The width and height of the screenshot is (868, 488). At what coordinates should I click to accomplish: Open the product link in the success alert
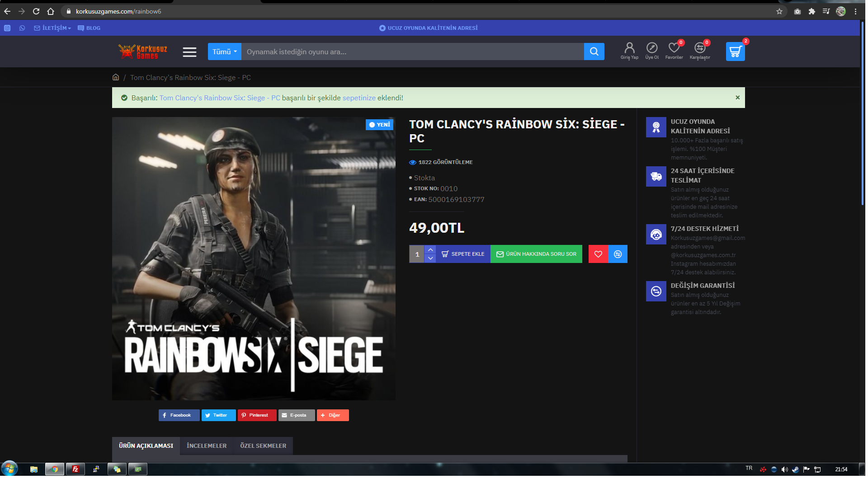pos(220,98)
